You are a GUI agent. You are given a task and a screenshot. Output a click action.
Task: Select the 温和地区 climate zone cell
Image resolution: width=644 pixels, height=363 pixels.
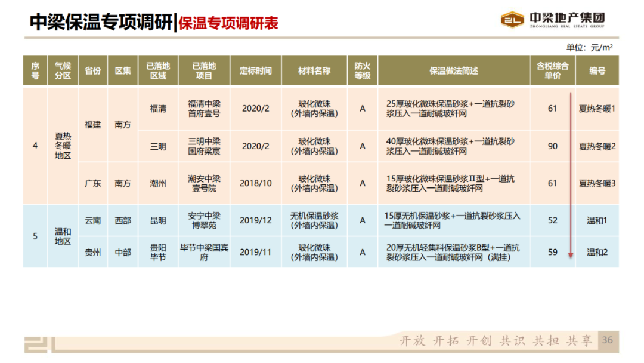63,236
